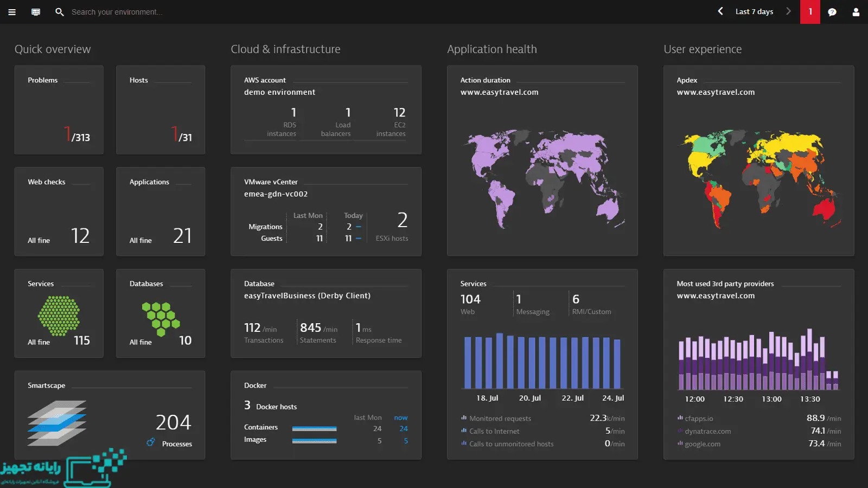Screen dimensions: 868x488
Task: Click the Services honeycomb icon
Action: coord(59,316)
